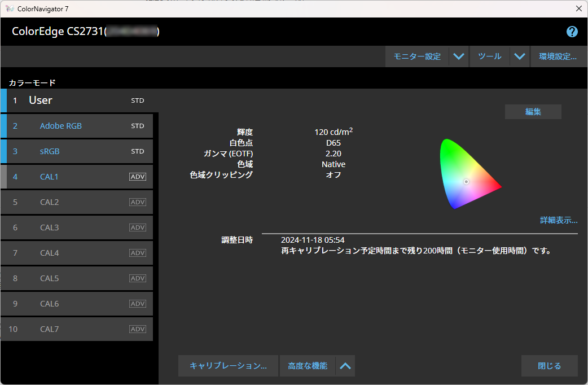Open 環境設定... preferences

557,56
